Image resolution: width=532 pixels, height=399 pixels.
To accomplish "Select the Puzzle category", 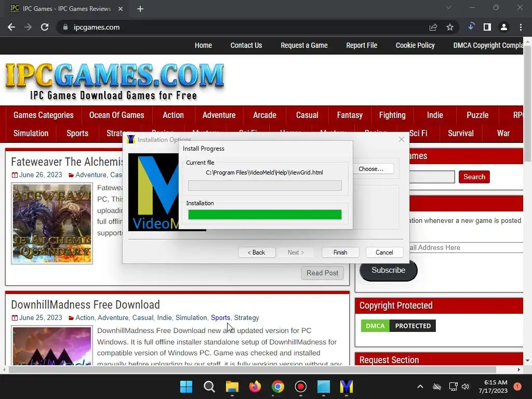I will point(477,115).
